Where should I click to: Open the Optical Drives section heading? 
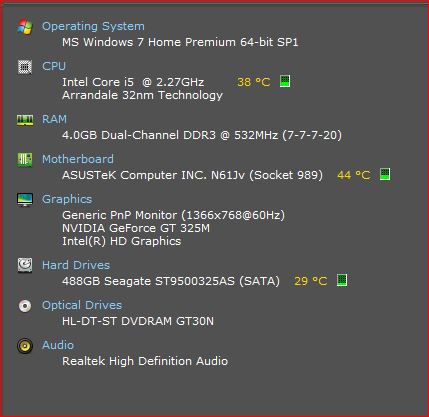point(82,305)
